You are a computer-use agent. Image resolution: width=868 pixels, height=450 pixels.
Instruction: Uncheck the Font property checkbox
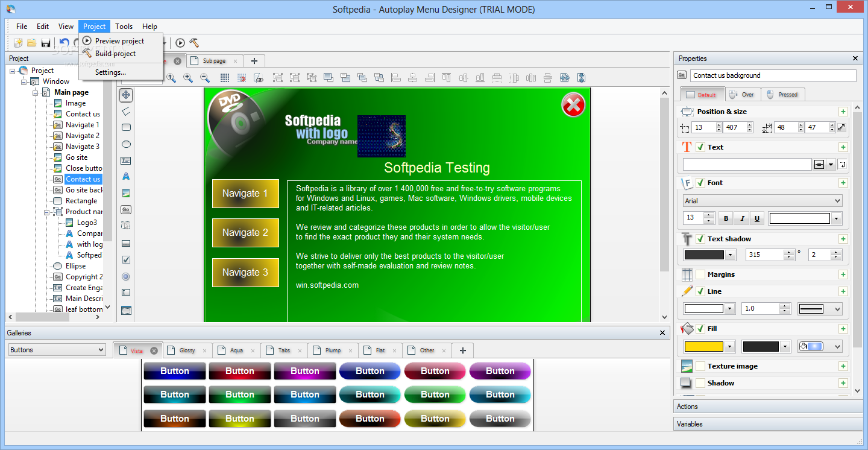700,183
